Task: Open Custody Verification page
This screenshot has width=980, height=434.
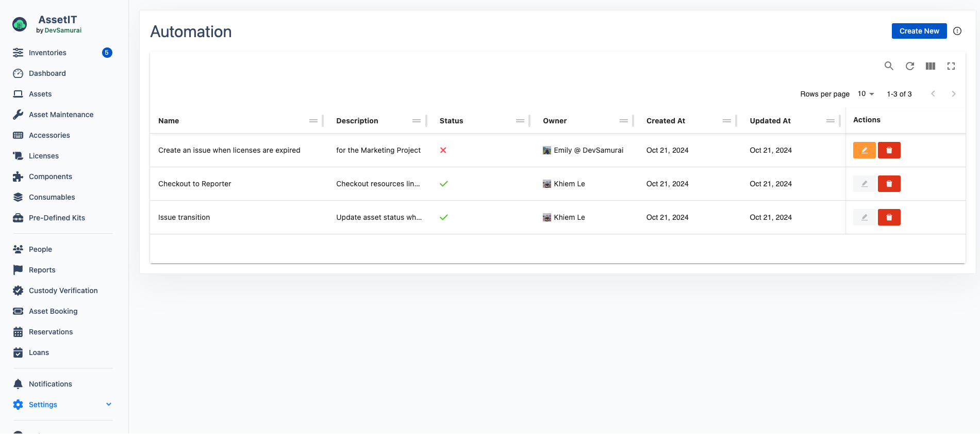Action: click(63, 291)
